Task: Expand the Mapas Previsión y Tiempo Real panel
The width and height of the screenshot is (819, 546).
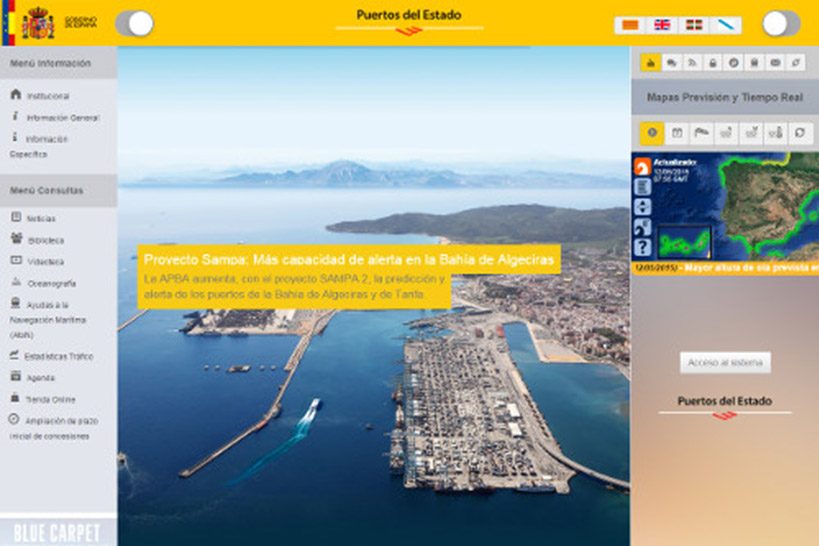Action: pos(724,98)
